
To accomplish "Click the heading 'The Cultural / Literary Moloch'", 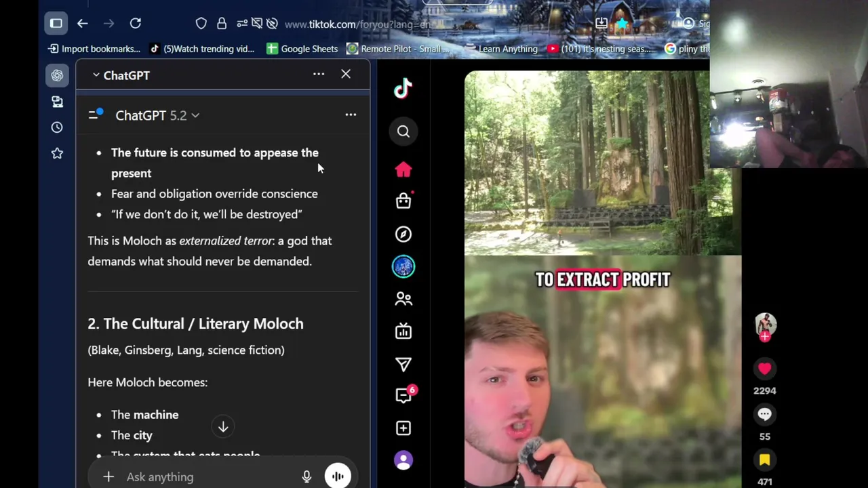I will [203, 324].
